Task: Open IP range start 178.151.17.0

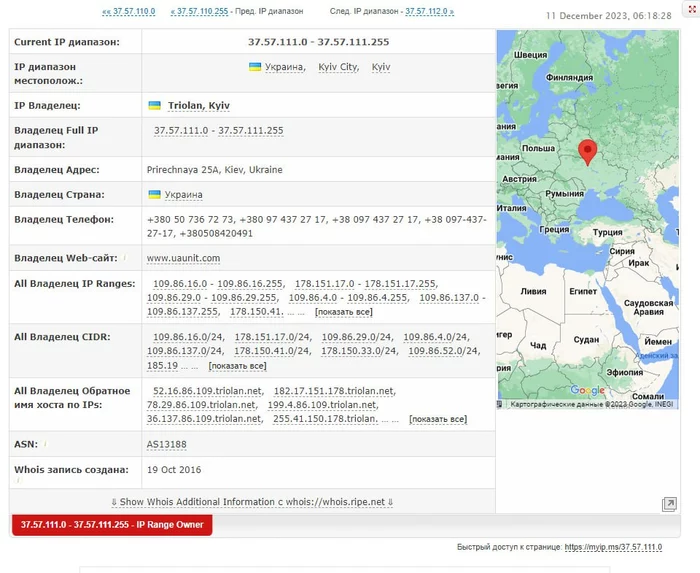Action: (325, 284)
